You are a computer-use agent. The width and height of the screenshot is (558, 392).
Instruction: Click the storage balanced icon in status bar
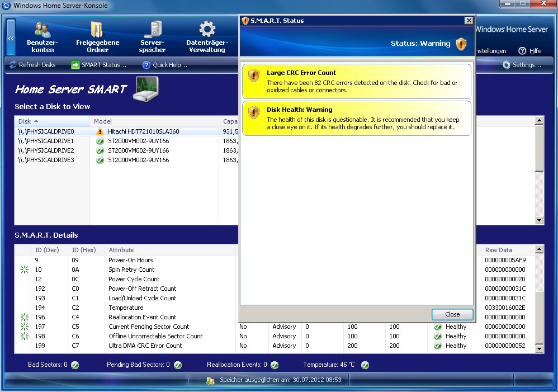(x=210, y=381)
